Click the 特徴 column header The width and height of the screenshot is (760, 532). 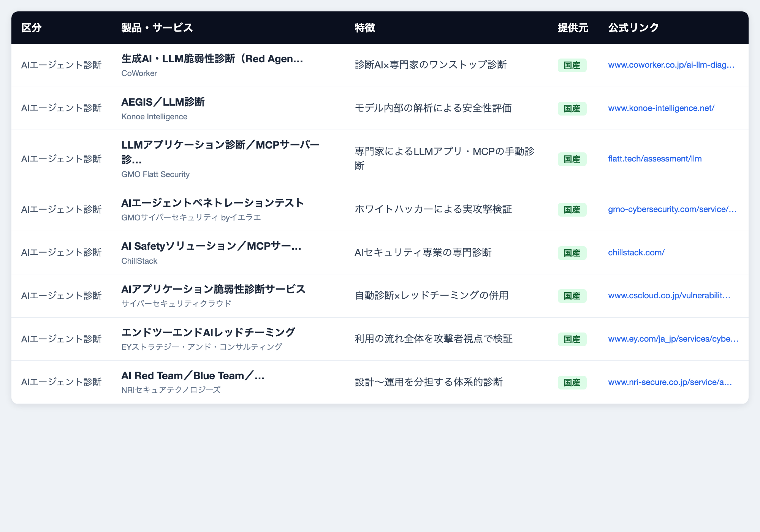pos(365,28)
